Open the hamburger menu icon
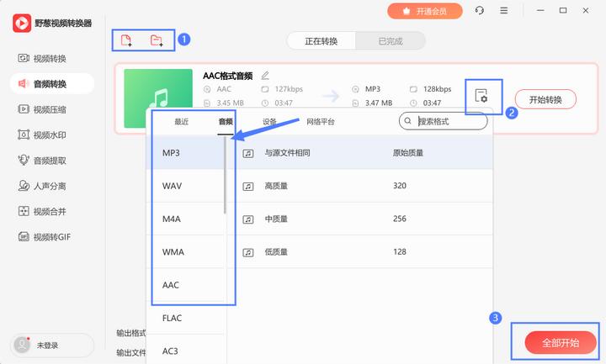The image size is (606, 364). pyautogui.click(x=503, y=10)
